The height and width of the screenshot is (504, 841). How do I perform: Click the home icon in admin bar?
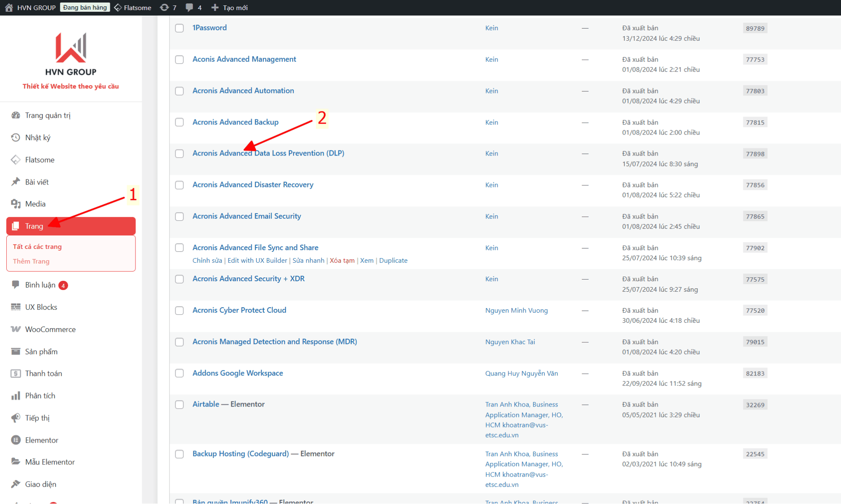tap(9, 8)
